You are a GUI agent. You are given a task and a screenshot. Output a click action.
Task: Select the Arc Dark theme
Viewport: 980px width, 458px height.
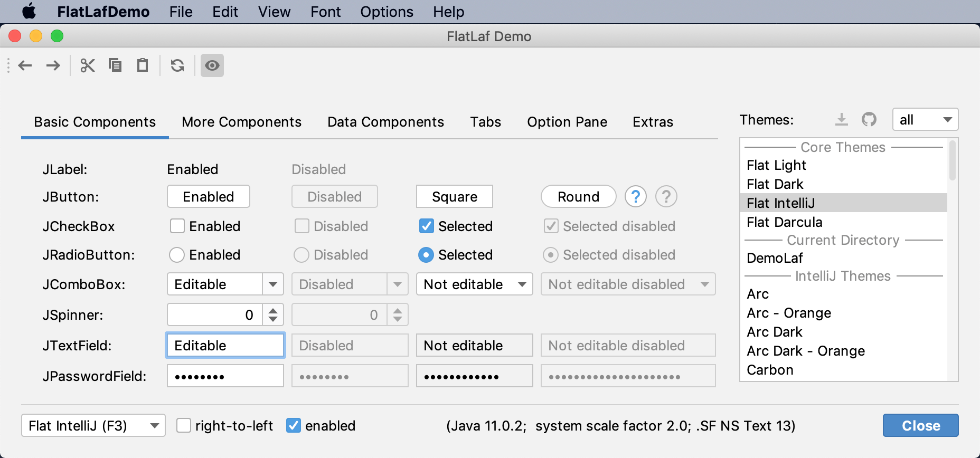[x=844, y=332]
